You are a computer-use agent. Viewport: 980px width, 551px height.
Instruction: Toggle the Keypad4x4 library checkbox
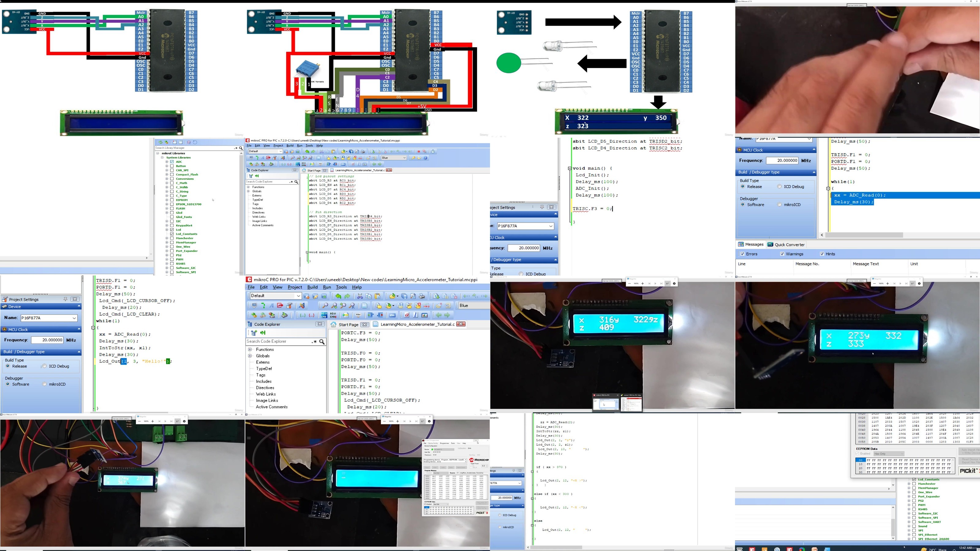pos(172,226)
